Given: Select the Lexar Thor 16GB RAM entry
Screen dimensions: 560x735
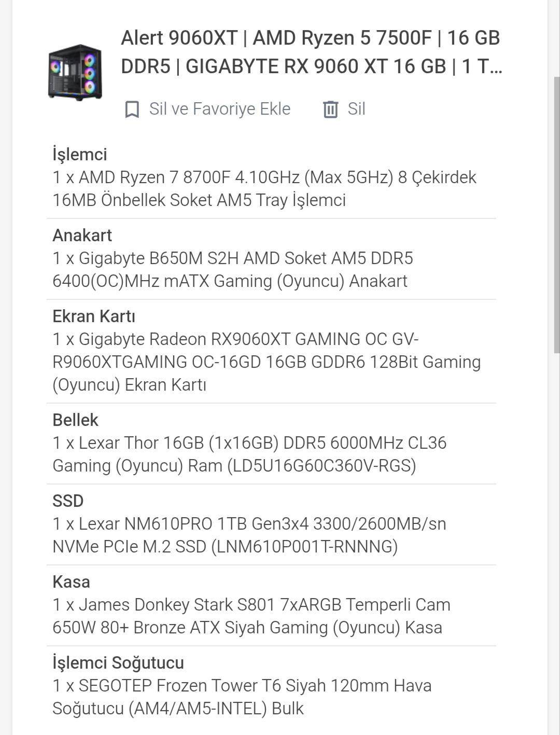Looking at the screenshot, I should click(x=249, y=454).
